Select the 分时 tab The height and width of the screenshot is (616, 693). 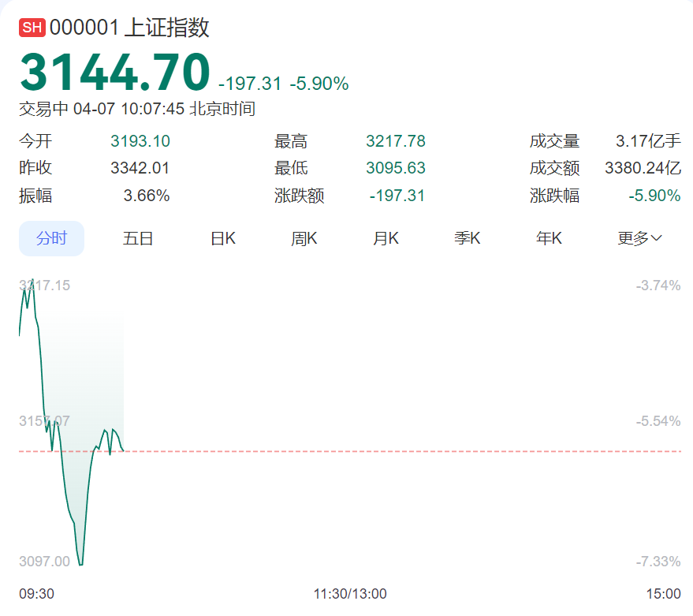click(51, 238)
